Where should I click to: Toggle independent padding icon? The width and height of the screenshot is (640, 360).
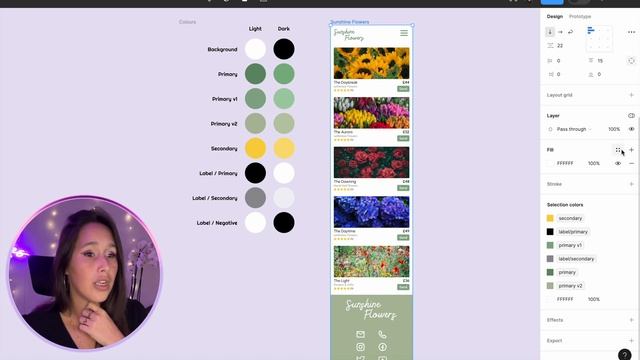[631, 61]
